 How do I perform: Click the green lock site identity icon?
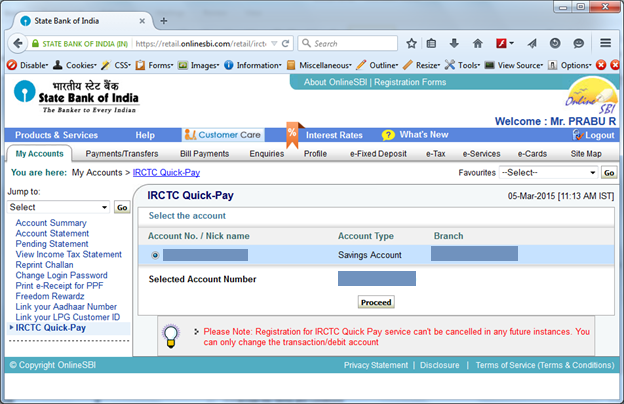(35, 43)
